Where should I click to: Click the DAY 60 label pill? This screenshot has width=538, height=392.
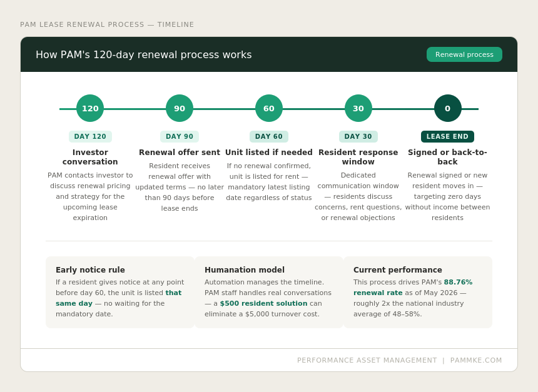click(269, 136)
